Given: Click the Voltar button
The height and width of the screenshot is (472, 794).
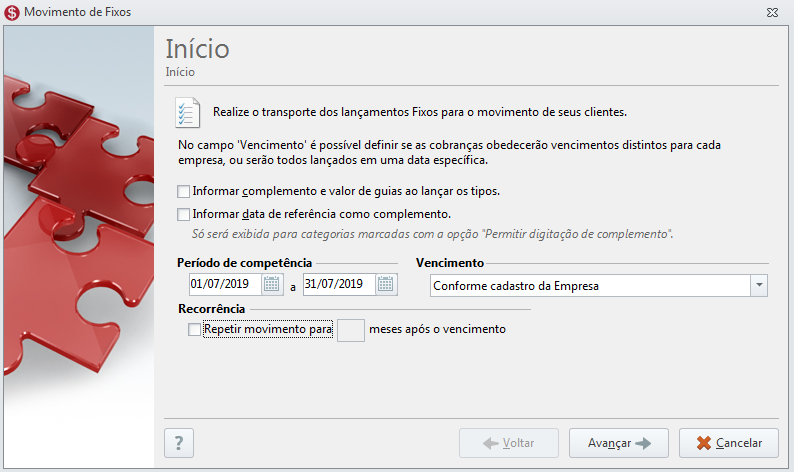Looking at the screenshot, I should (509, 443).
